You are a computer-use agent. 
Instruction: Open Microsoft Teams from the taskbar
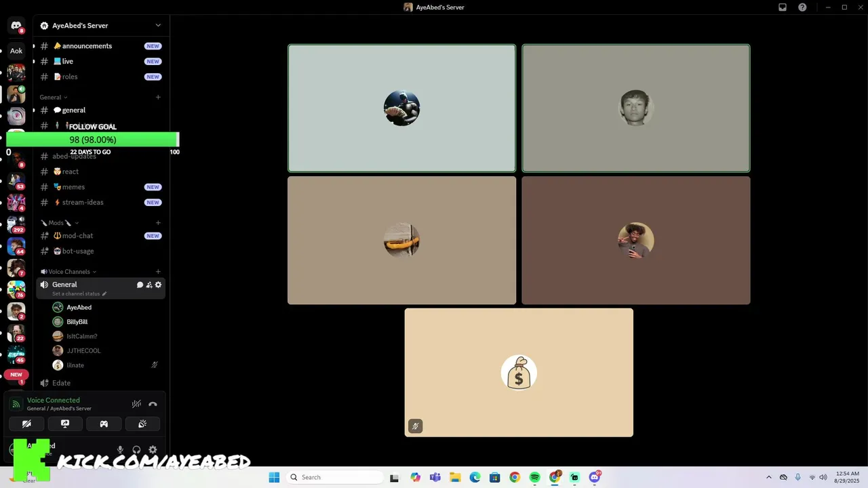click(x=435, y=477)
